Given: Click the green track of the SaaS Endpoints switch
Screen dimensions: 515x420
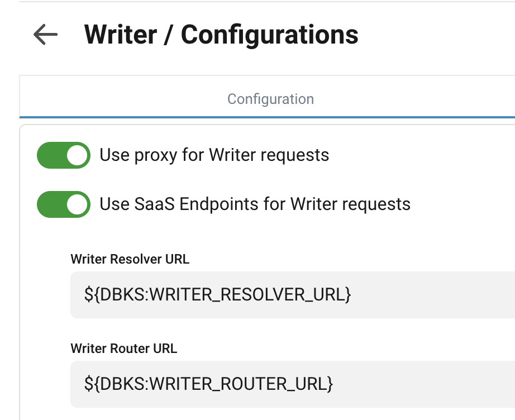Looking at the screenshot, I should (50, 204).
